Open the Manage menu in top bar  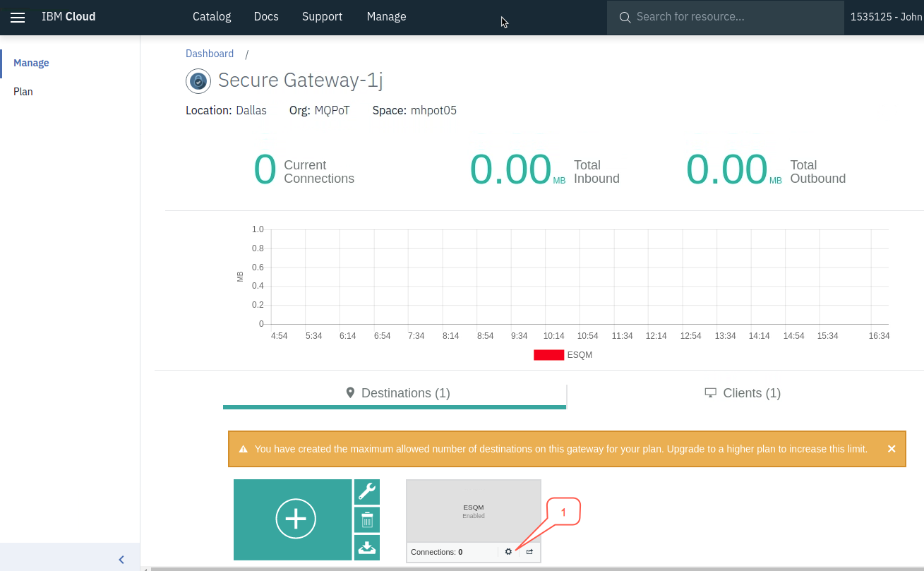[x=386, y=17]
